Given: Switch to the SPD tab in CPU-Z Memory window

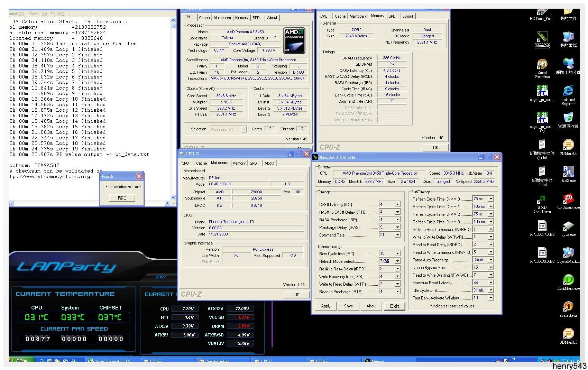Looking at the screenshot, I should (x=392, y=16).
